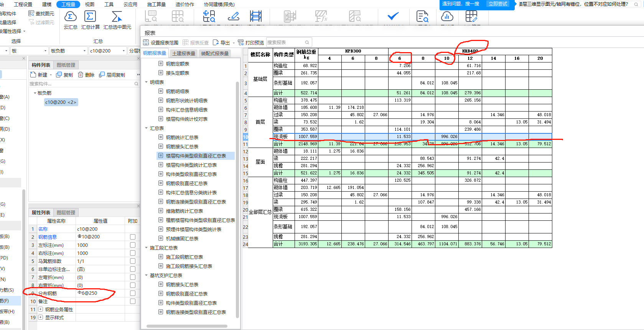This screenshot has height=330, width=644.
Task: Tick 附加 checkbox for 左弯折(mm) row
Action: click(x=133, y=277)
